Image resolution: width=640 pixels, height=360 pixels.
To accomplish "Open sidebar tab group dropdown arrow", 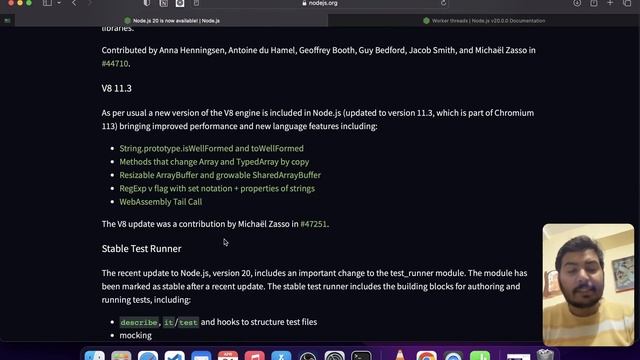I will 59,3.
